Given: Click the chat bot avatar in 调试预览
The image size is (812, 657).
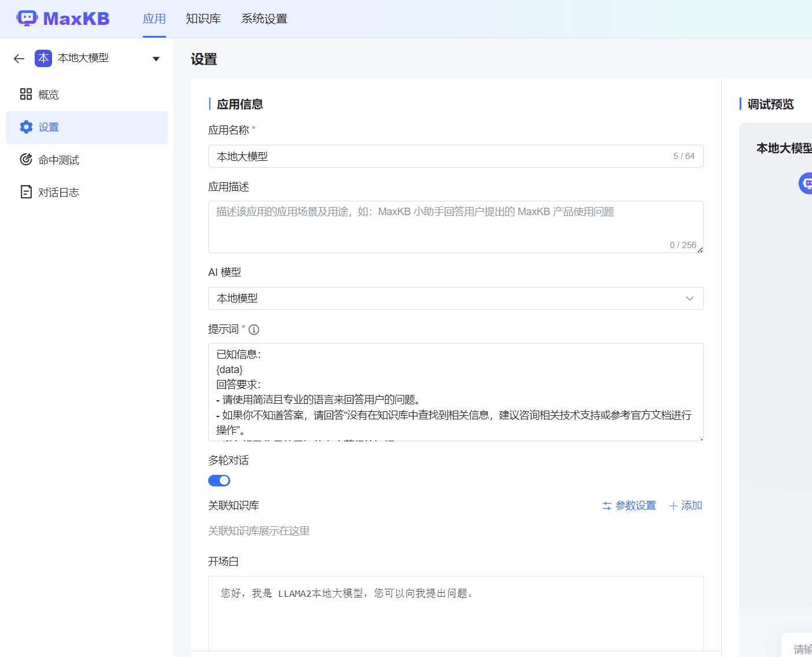Looking at the screenshot, I should tap(806, 183).
